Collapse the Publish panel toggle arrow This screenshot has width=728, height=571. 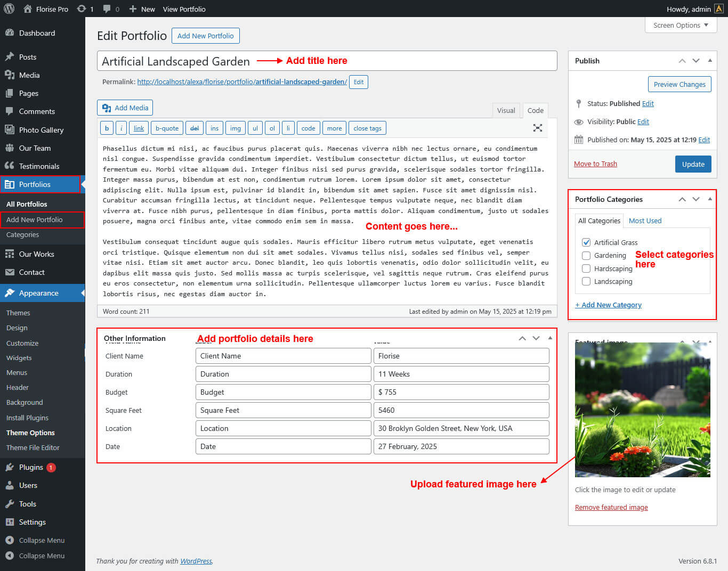[x=710, y=61]
